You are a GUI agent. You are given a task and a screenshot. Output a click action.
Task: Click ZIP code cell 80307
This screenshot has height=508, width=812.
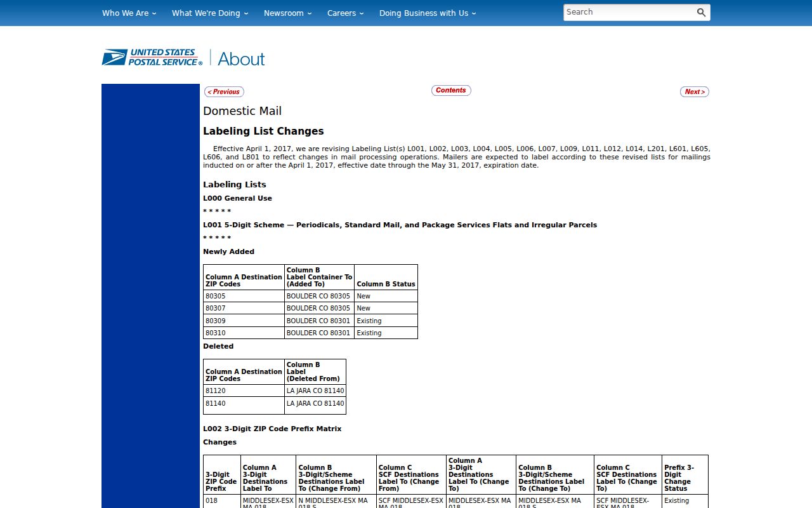[x=244, y=308]
